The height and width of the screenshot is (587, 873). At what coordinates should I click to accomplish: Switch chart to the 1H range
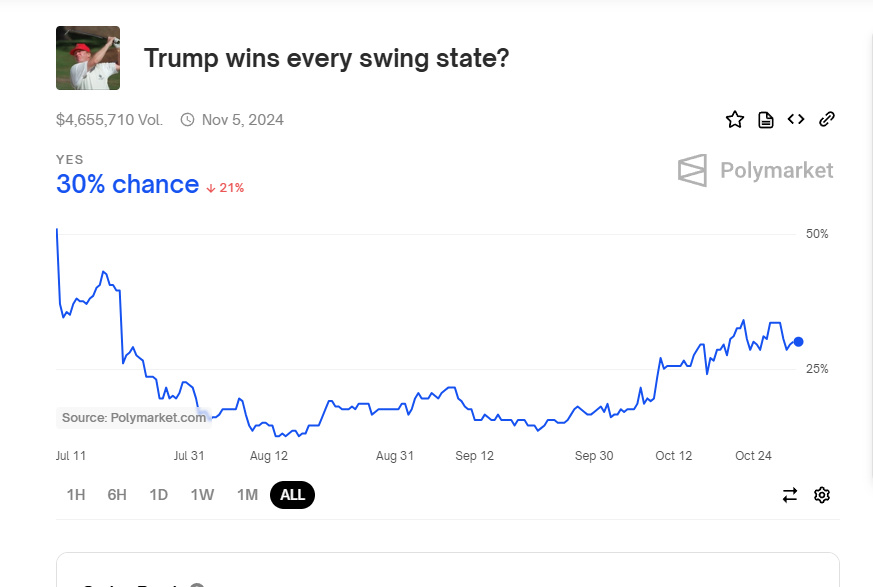pos(76,495)
